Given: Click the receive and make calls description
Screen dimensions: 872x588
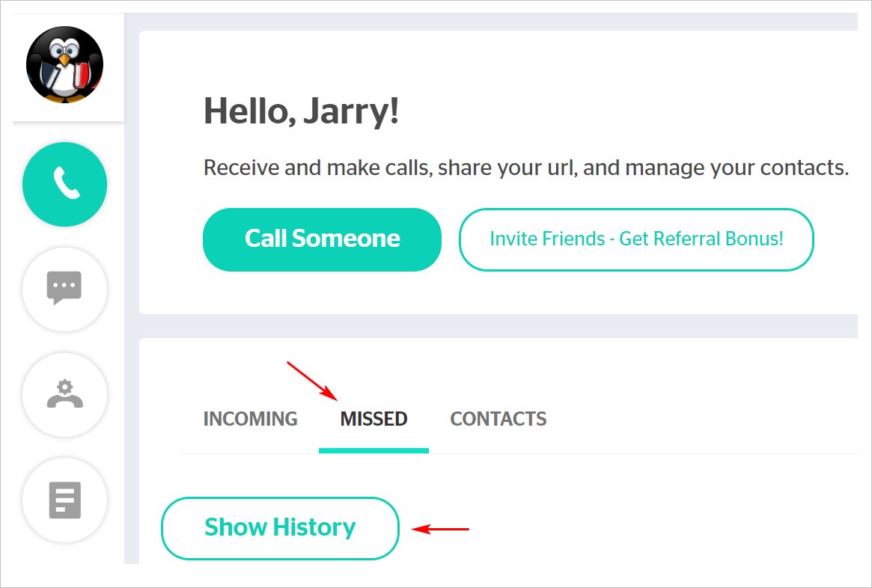Looking at the screenshot, I should click(x=526, y=168).
